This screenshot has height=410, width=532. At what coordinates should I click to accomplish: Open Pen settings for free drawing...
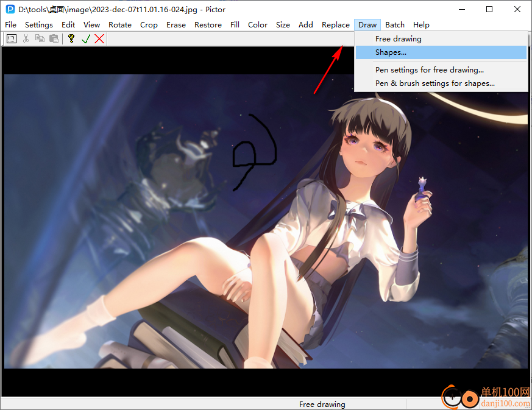pos(441,70)
